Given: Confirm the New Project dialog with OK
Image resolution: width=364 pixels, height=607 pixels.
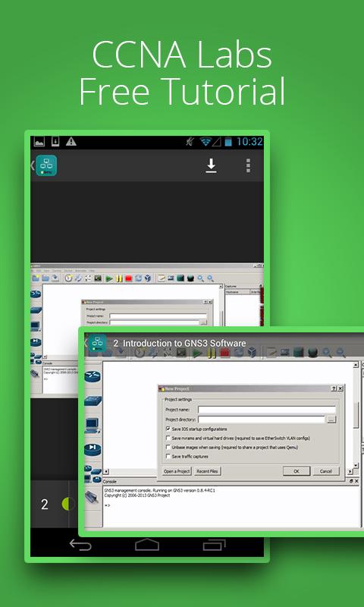Looking at the screenshot, I should coord(297,471).
